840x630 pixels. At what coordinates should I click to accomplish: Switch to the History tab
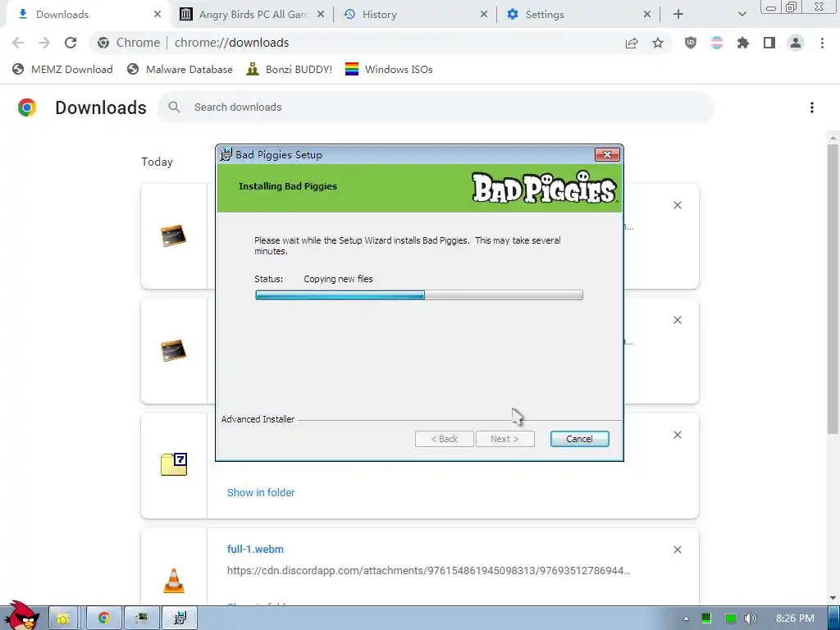(416, 15)
